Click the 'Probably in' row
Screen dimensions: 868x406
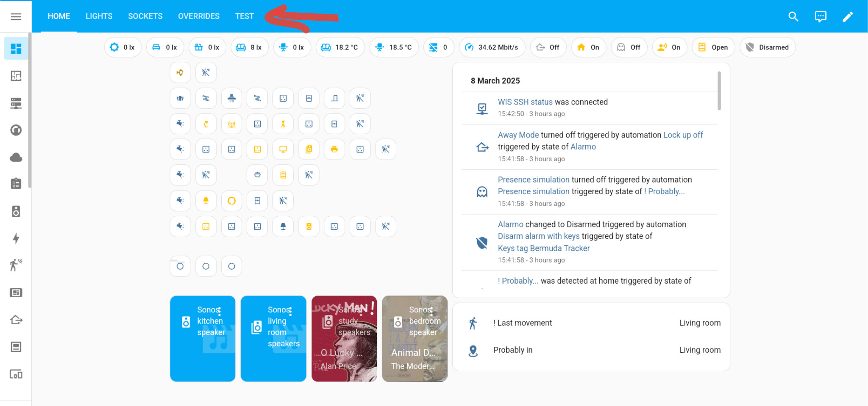591,350
